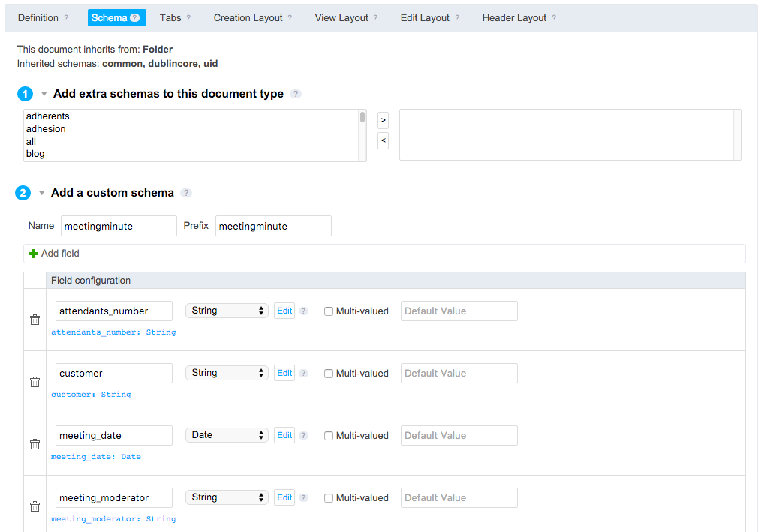Click trash icon beside meeting_moderator field
The width and height of the screenshot is (764, 532).
point(35,506)
